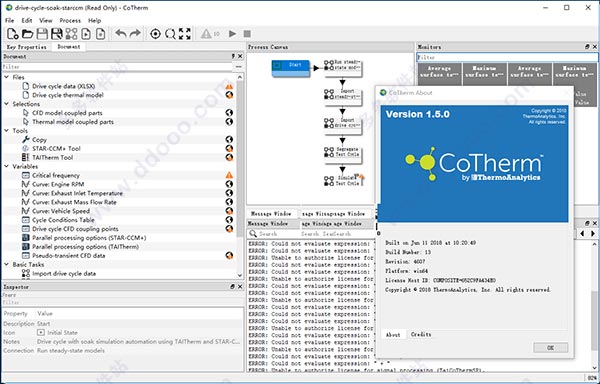Stop the process with the square icon
This screenshot has height=384, width=600.
tap(247, 34)
